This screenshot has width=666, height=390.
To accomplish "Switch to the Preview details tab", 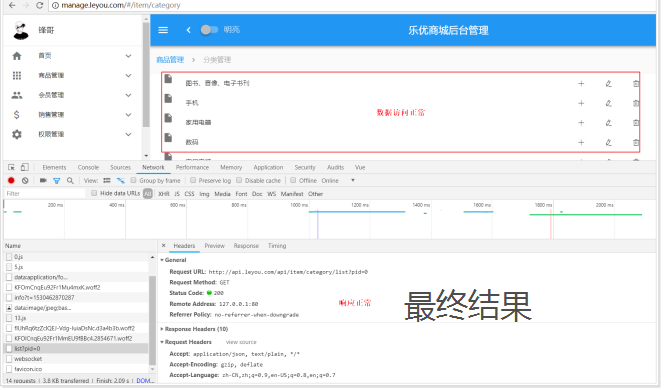I will [214, 246].
